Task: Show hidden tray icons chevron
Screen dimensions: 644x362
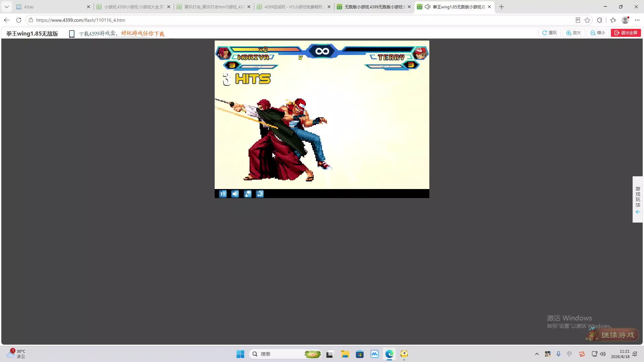Action: tap(537, 354)
